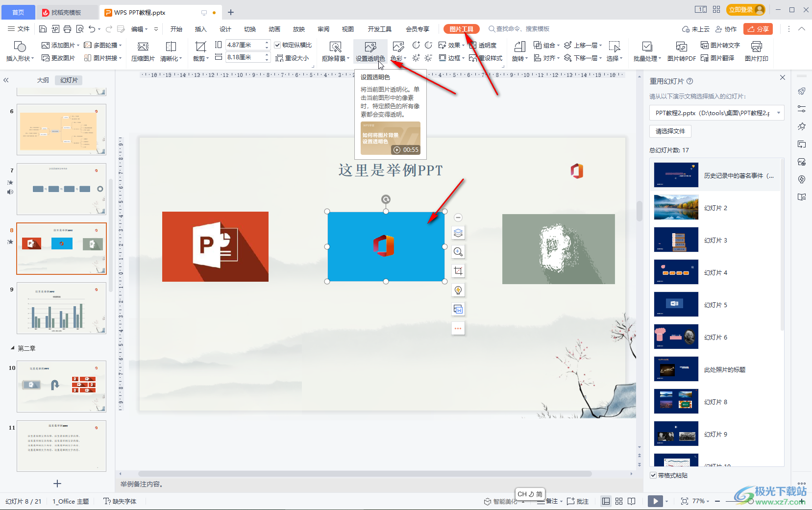Image resolution: width=812 pixels, height=510 pixels.
Task: Open the presentation file selector combo box
Action: [717, 113]
